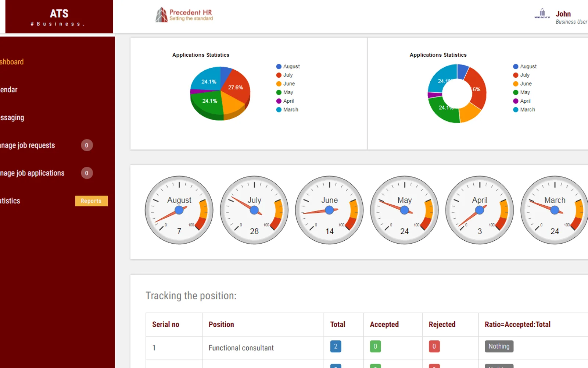Click the job applications count badge
This screenshot has width=588, height=368.
[x=87, y=173]
